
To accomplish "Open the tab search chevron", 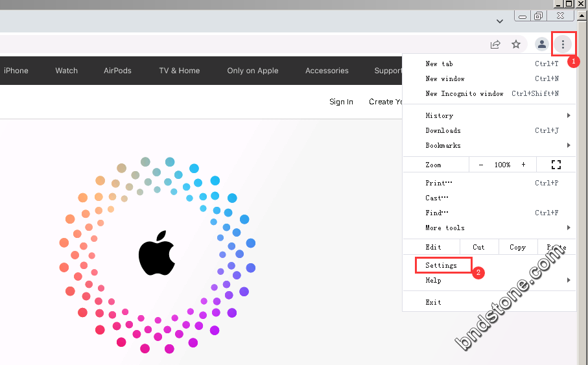I will click(x=499, y=21).
